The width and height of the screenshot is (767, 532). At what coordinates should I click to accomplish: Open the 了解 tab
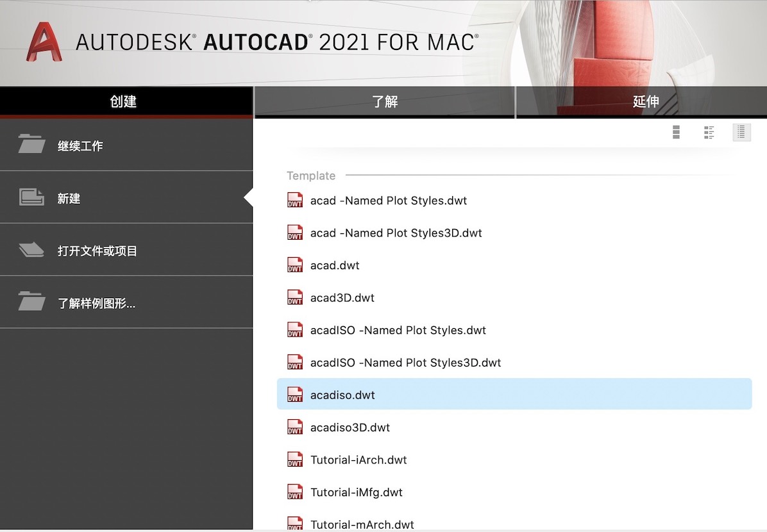pyautogui.click(x=385, y=102)
